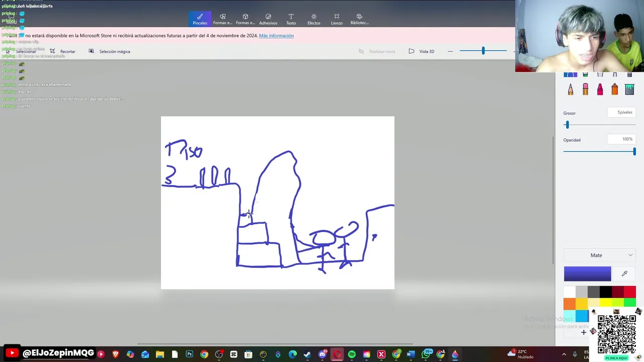Open File Explorer from taskbar
This screenshot has height=362, width=644.
tap(160, 354)
